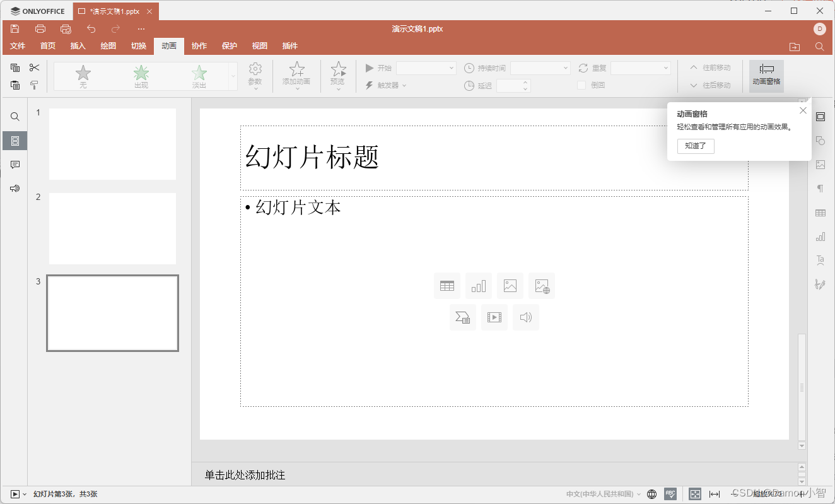This screenshot has height=504, width=835.
Task: Toggle the 动画窗格 animation pane button
Action: tap(766, 76)
